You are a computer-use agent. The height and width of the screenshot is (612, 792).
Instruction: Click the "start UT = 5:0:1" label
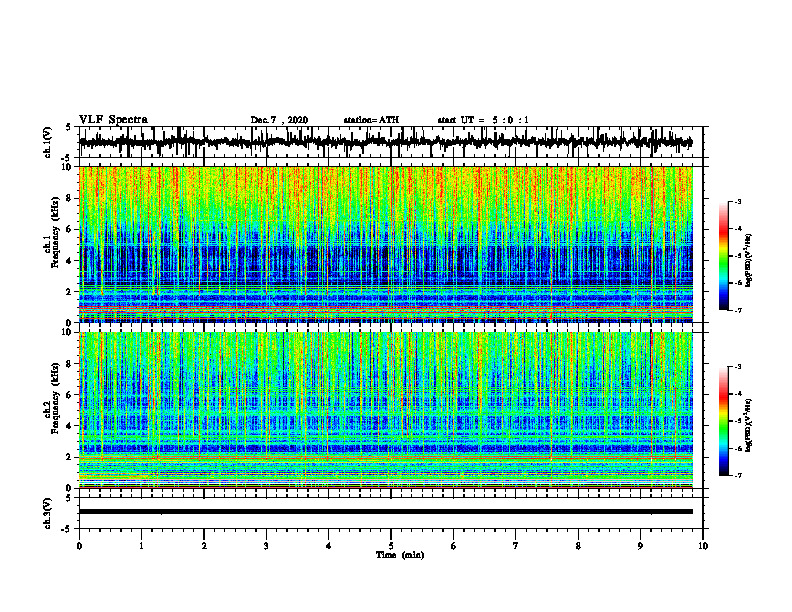tap(483, 120)
